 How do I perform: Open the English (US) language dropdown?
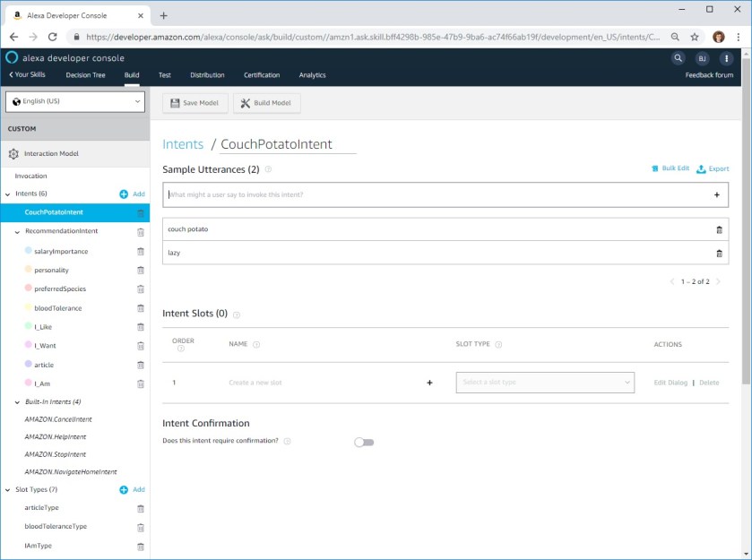coord(75,102)
